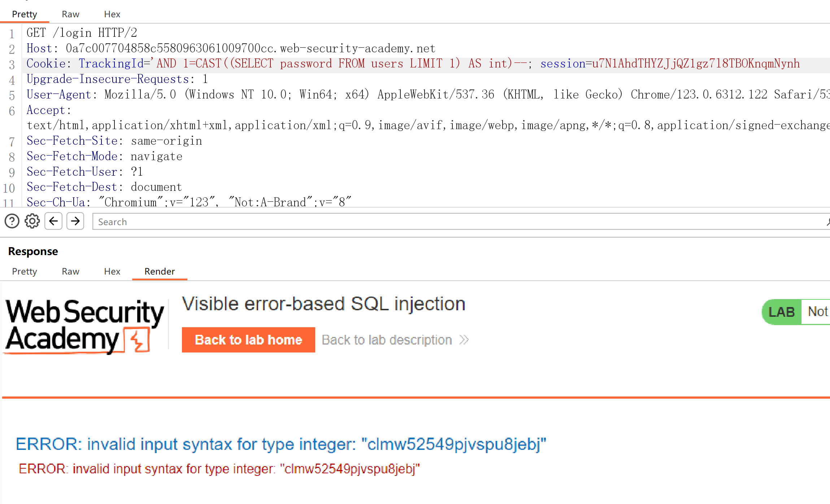Click the Response panel heading

click(33, 251)
